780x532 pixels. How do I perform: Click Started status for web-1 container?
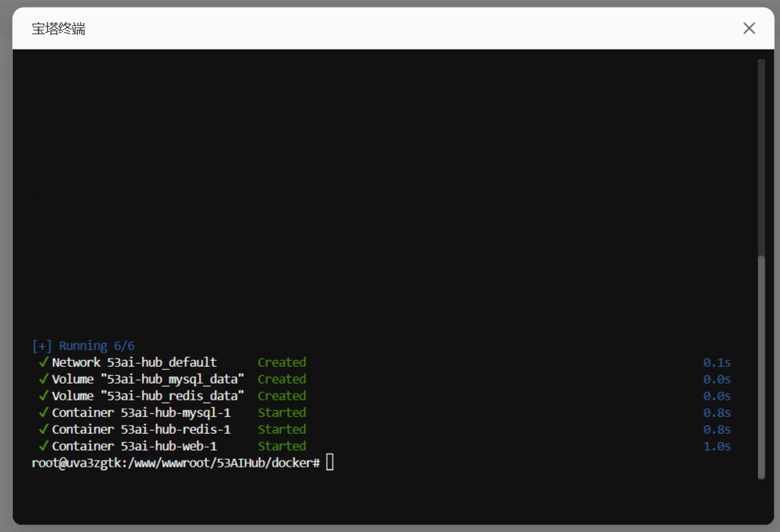(282, 446)
